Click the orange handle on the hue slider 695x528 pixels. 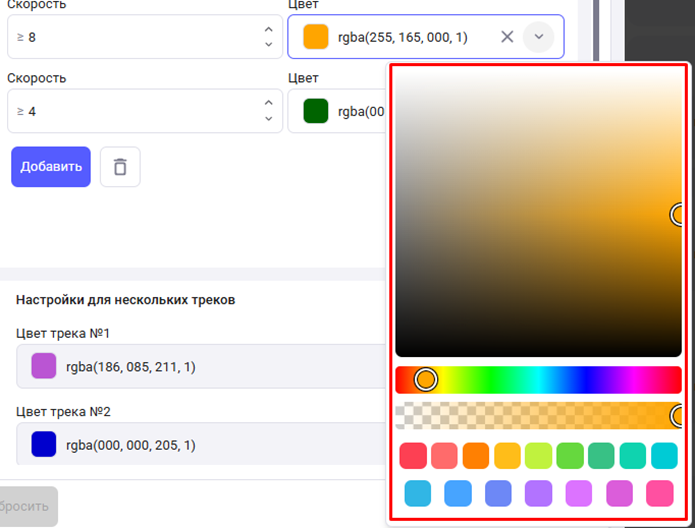point(426,380)
